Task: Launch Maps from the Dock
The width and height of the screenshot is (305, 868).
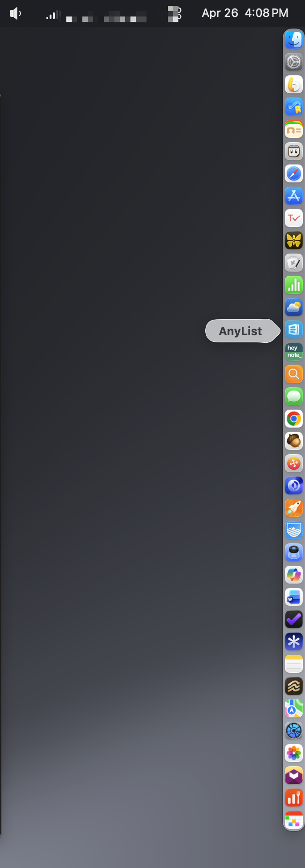Action: tap(294, 709)
